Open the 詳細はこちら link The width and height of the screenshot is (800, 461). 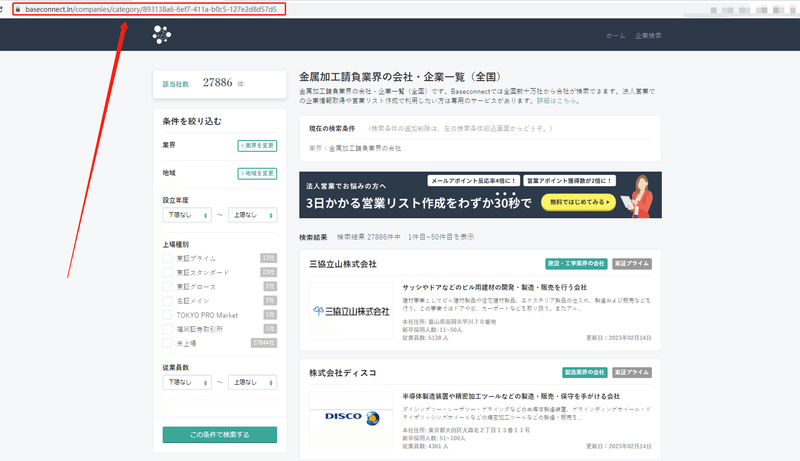click(556, 101)
